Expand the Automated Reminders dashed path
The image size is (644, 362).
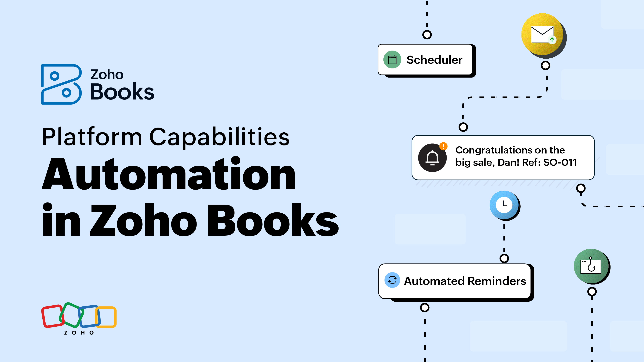coord(425,307)
